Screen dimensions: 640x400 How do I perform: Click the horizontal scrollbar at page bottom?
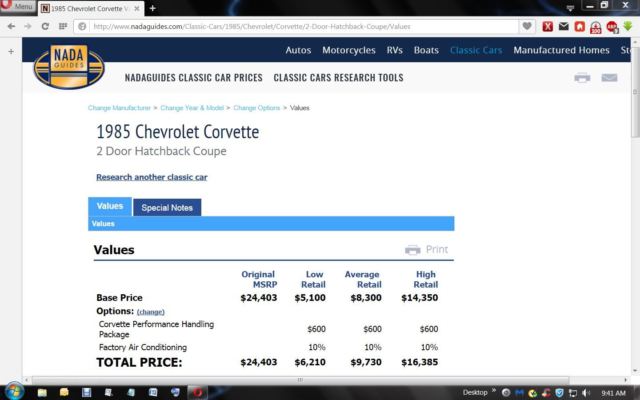300,380
